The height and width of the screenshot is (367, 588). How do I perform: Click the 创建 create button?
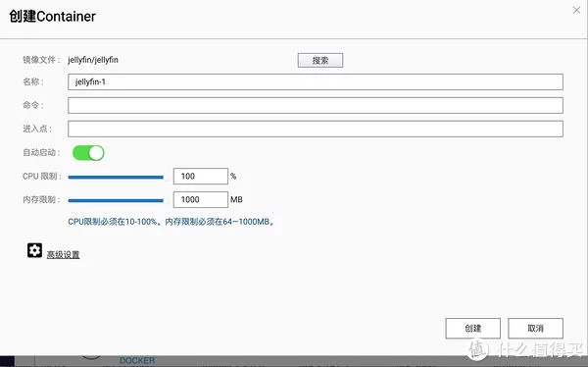(473, 329)
